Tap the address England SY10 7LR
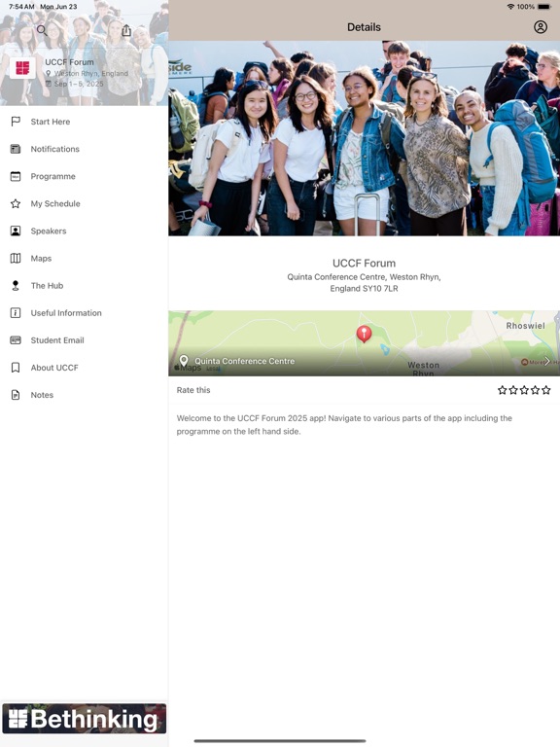Image resolution: width=560 pixels, height=747 pixels. 364,288
